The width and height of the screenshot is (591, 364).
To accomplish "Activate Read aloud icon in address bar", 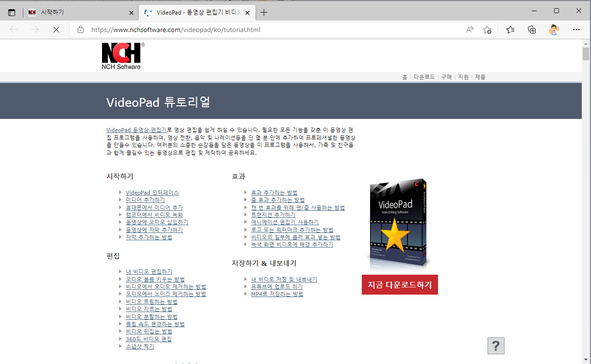I will [470, 30].
